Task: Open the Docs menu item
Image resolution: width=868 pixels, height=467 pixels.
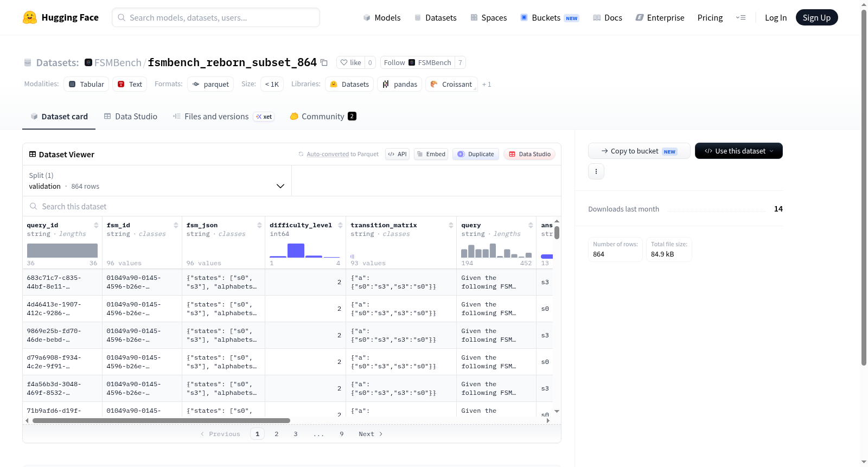Action: pos(608,18)
